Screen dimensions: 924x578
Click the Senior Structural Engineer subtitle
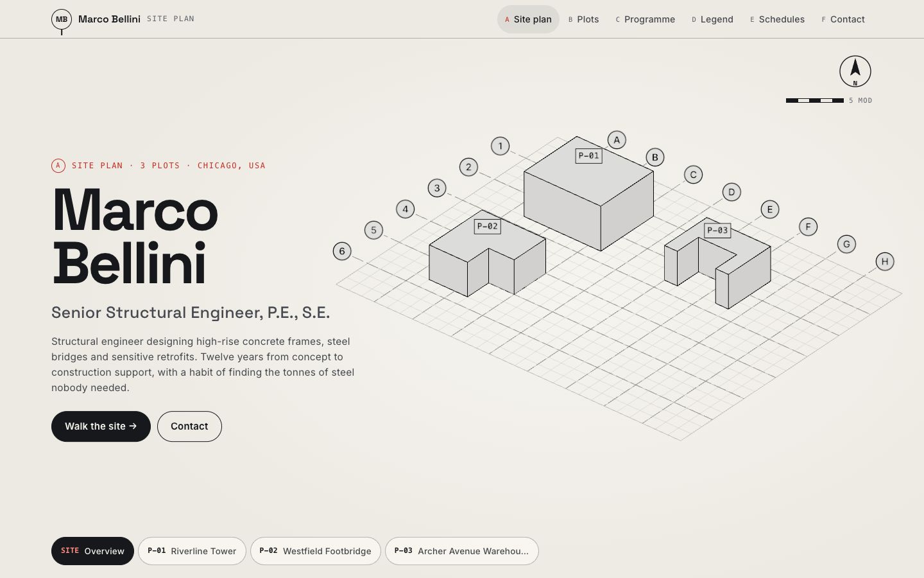191,313
